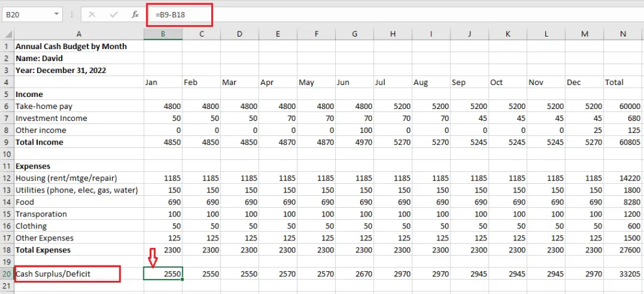Click the 'Take-home pay' label
This screenshot has width=644, height=294.
(x=44, y=106)
